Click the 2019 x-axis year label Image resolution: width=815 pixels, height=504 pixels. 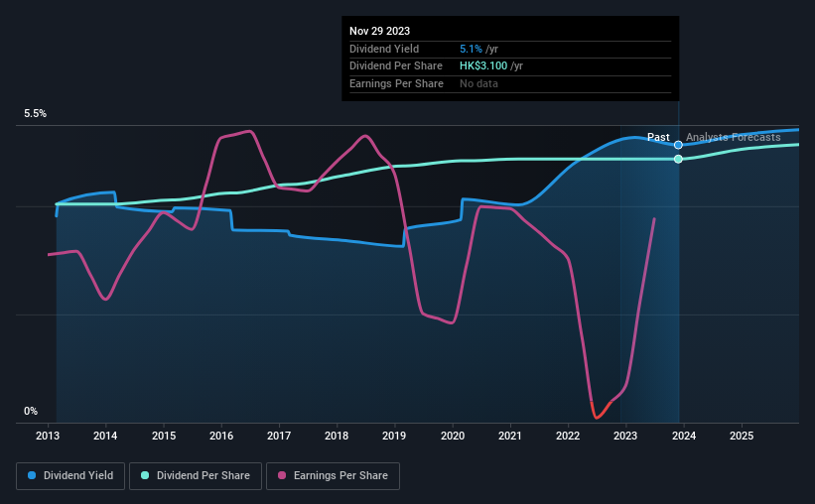click(x=394, y=436)
